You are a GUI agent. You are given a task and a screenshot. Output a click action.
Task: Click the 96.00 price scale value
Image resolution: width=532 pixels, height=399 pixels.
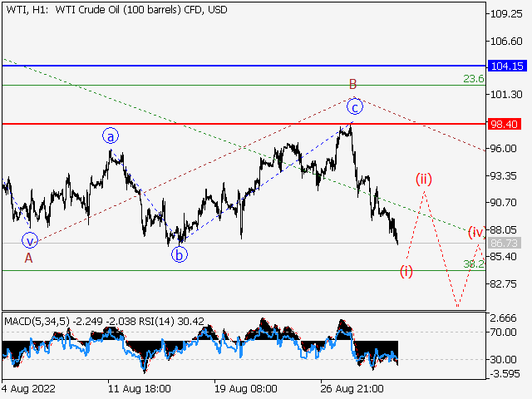(x=504, y=149)
